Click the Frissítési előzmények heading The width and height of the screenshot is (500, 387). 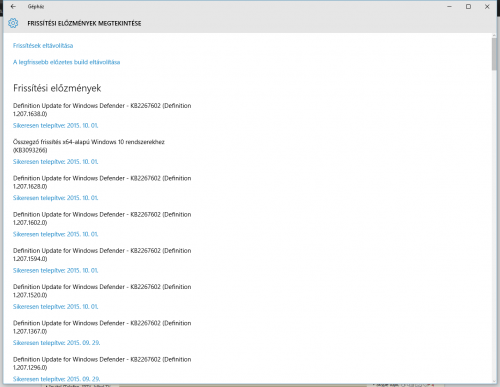tap(57, 88)
